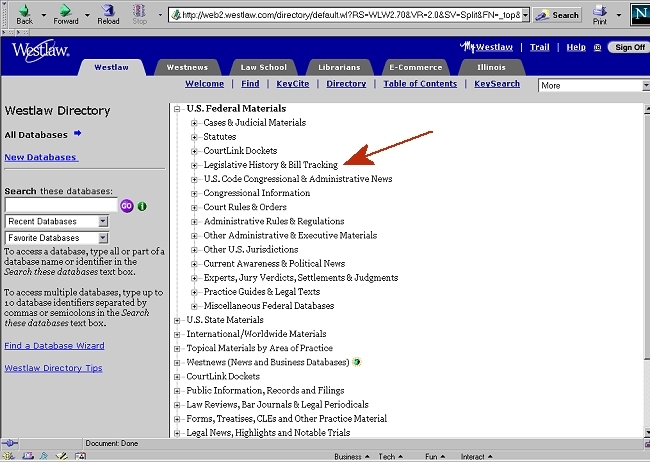Expand the Statutes node
This screenshot has width=650, height=462.
coord(194,137)
